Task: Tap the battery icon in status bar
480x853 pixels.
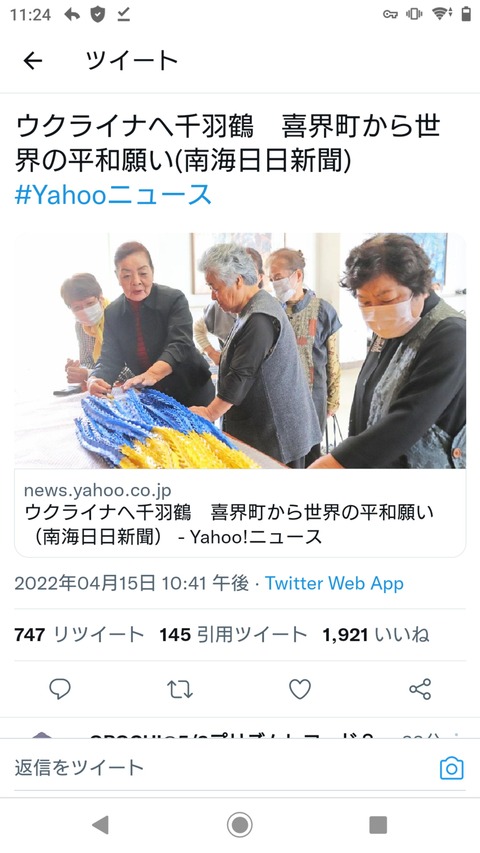Action: [x=466, y=14]
